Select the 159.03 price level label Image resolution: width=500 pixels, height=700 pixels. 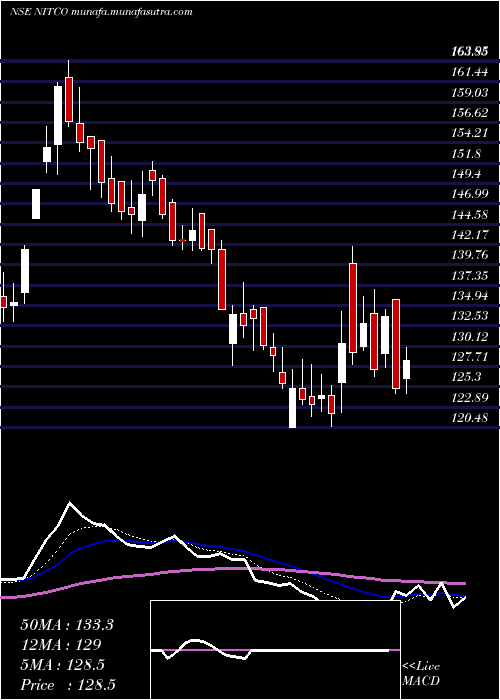point(472,92)
